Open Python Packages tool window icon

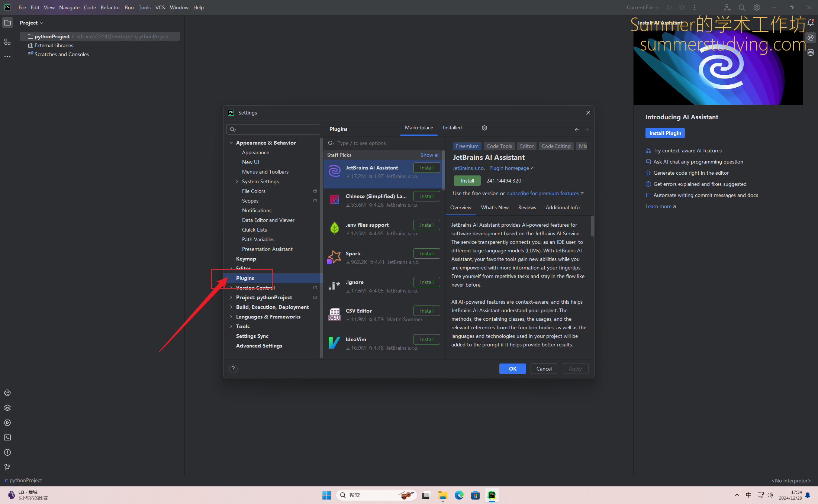tap(7, 408)
